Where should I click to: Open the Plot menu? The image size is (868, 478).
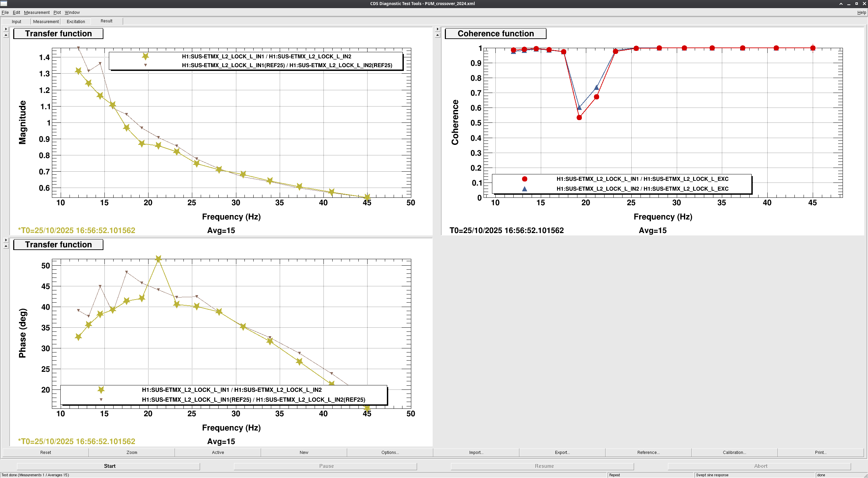pos(57,13)
